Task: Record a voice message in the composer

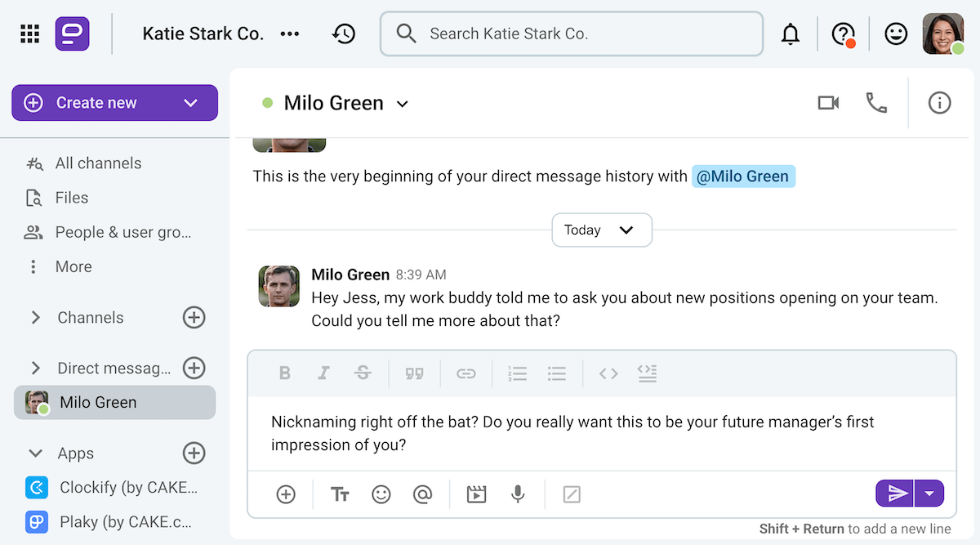Action: [x=518, y=494]
